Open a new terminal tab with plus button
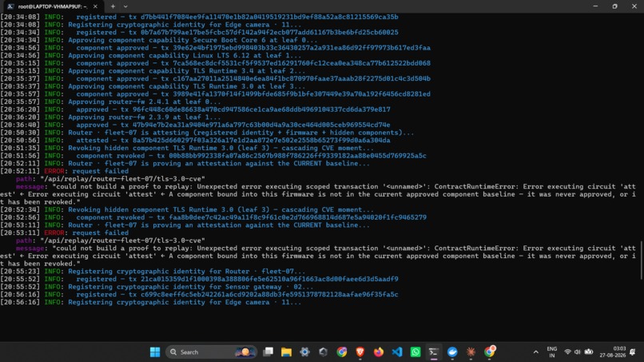Viewport: 644px width, 362px height. coord(113,6)
